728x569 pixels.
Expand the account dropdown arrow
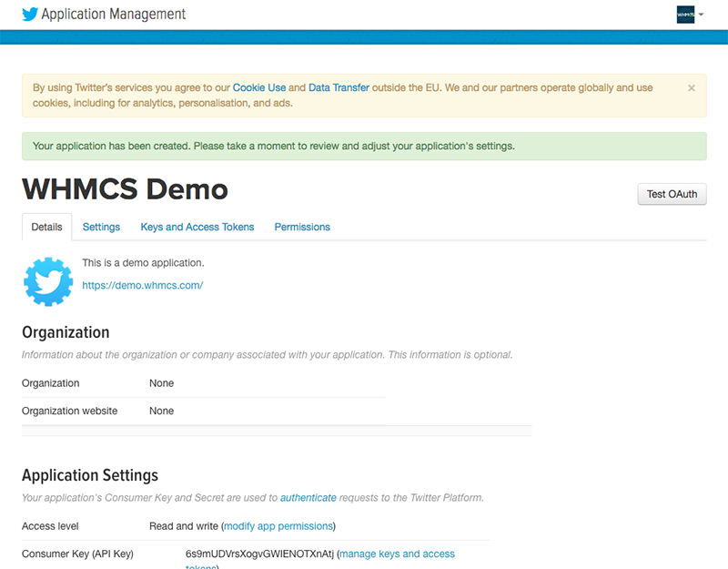point(701,15)
